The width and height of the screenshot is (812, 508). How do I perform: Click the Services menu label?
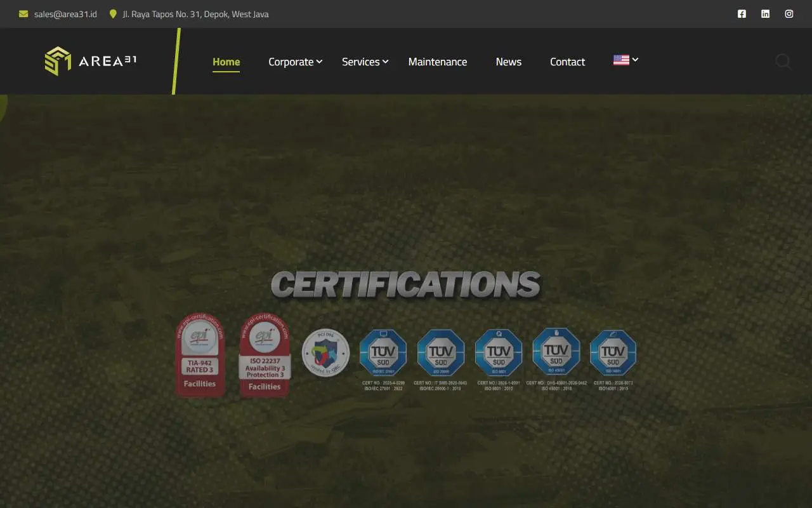361,62
